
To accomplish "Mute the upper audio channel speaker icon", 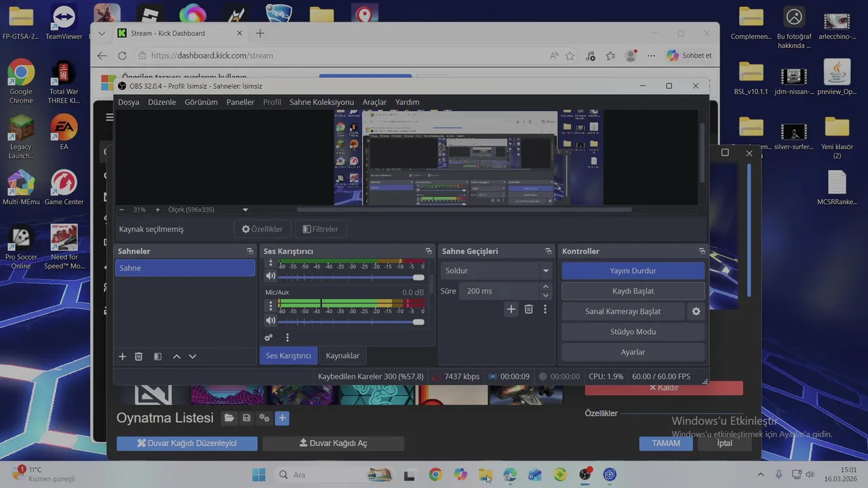I will click(271, 276).
